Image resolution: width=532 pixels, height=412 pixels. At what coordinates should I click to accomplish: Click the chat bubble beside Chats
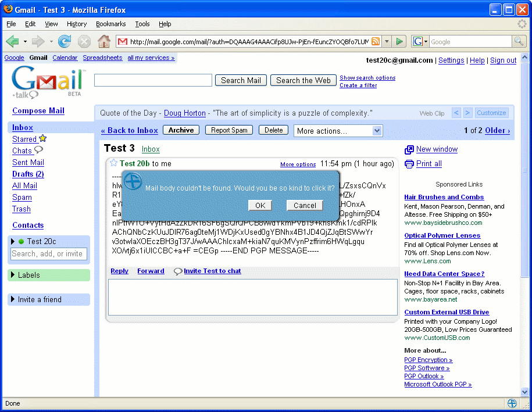pyautogui.click(x=39, y=149)
